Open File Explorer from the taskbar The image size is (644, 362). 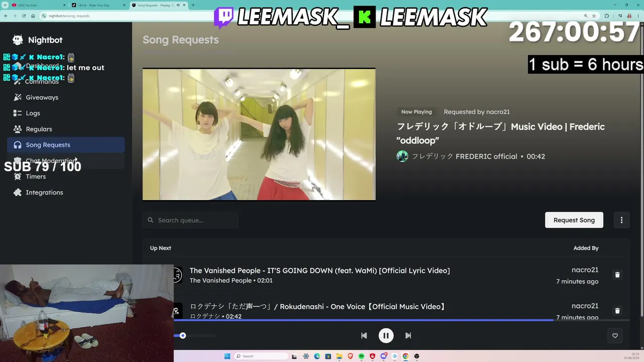click(339, 356)
